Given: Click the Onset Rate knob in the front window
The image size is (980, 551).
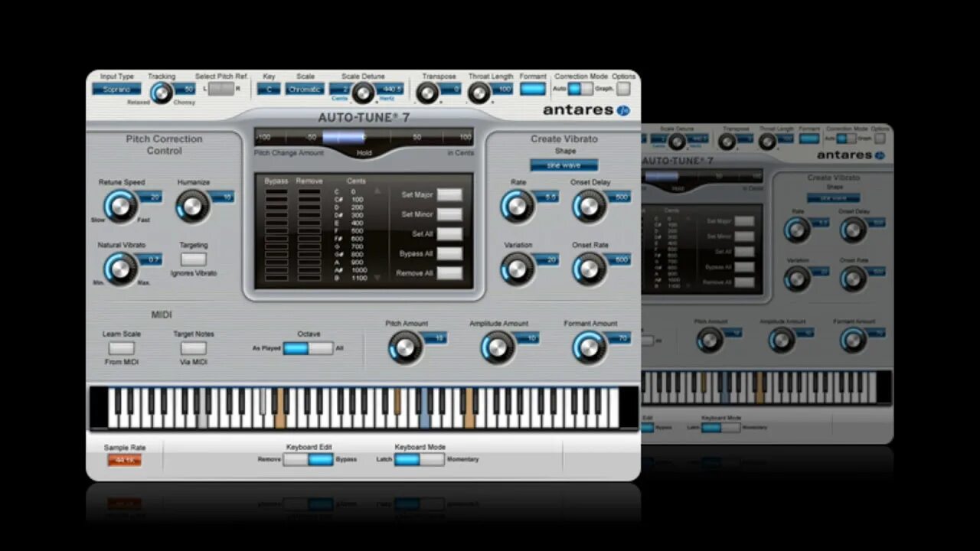Looking at the screenshot, I should pyautogui.click(x=589, y=269).
